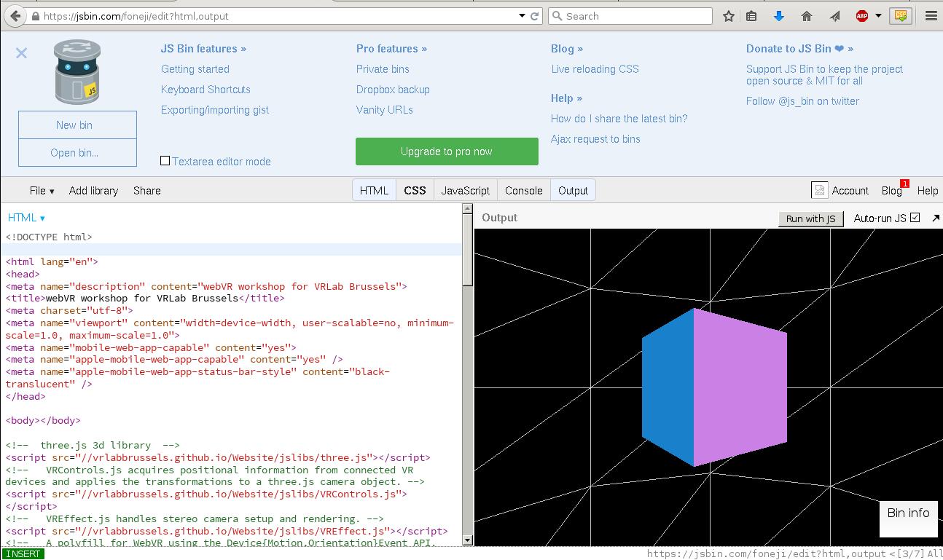Open the browser hamburger menu
This screenshot has height=560, width=943.
(931, 16)
